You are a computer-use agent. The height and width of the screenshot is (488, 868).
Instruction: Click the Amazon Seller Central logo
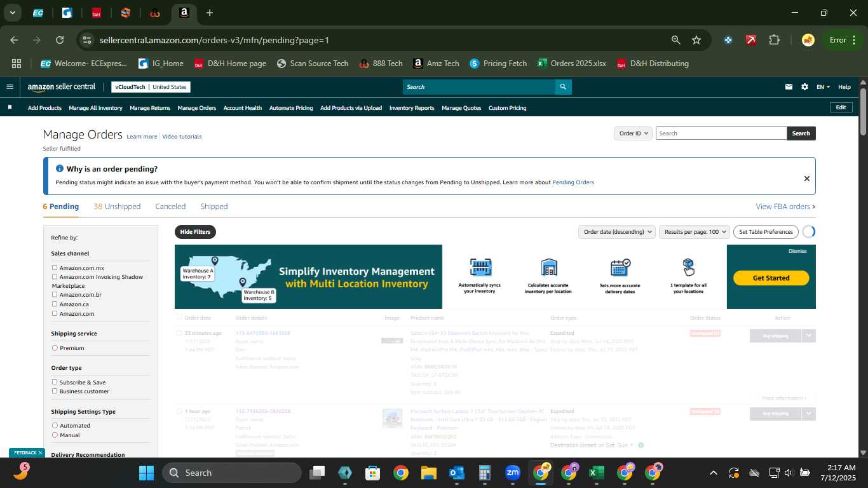pyautogui.click(x=62, y=87)
